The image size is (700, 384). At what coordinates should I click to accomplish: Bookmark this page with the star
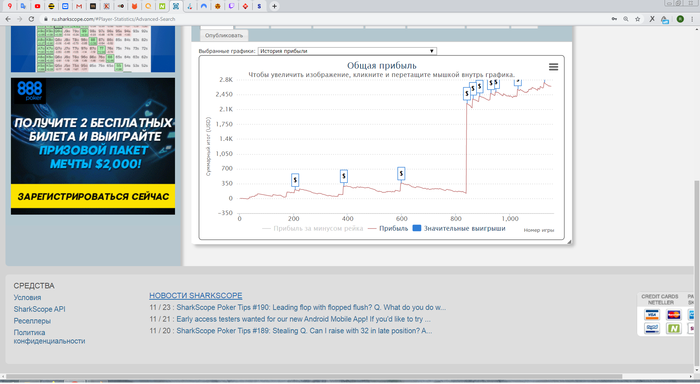(638, 19)
